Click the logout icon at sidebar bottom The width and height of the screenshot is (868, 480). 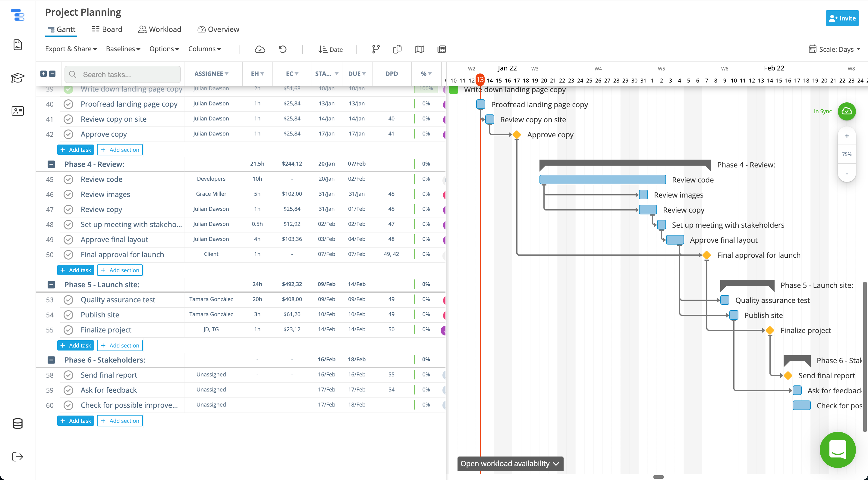click(17, 457)
